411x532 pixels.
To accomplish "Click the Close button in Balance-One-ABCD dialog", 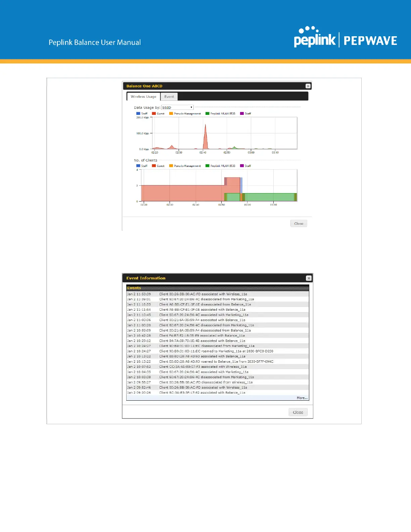I will point(299,223).
